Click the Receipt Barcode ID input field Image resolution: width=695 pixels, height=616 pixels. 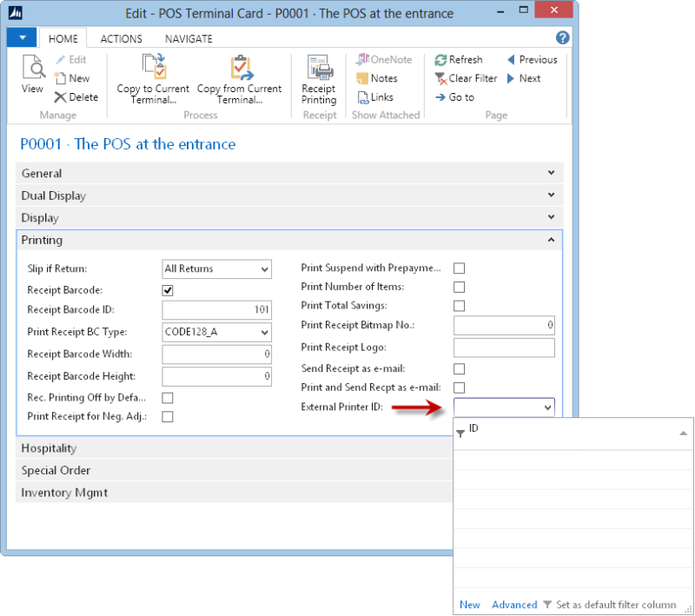click(x=217, y=310)
